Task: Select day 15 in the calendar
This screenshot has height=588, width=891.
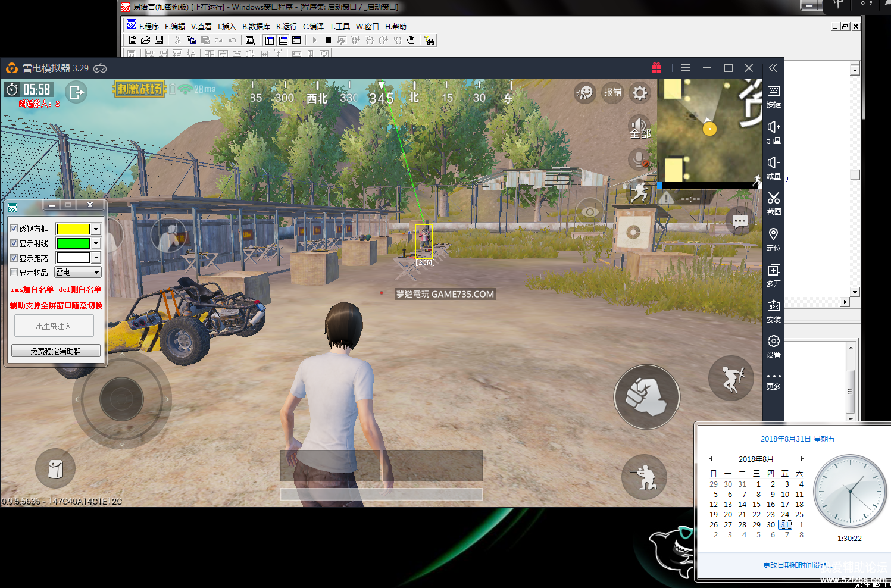Action: tap(756, 505)
